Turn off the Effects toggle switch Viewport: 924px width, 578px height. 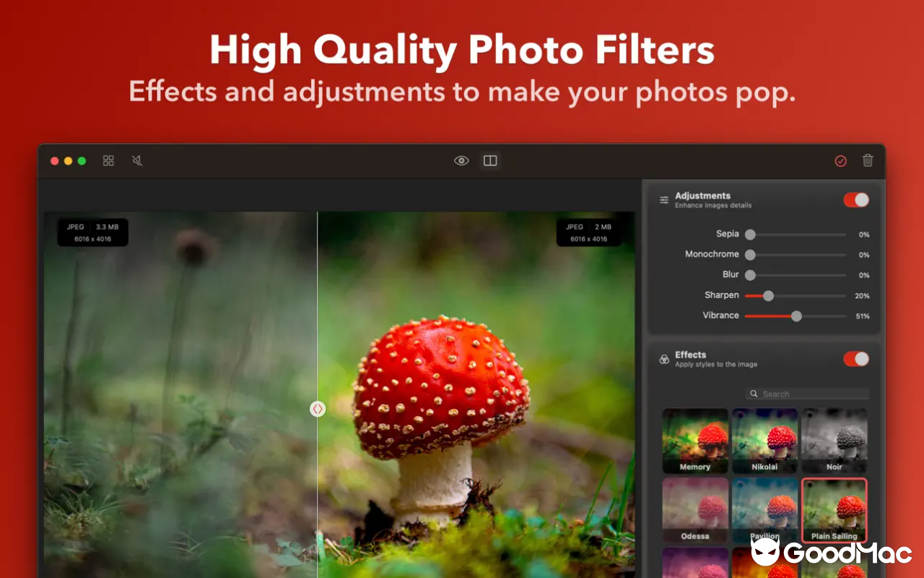pyautogui.click(x=856, y=359)
